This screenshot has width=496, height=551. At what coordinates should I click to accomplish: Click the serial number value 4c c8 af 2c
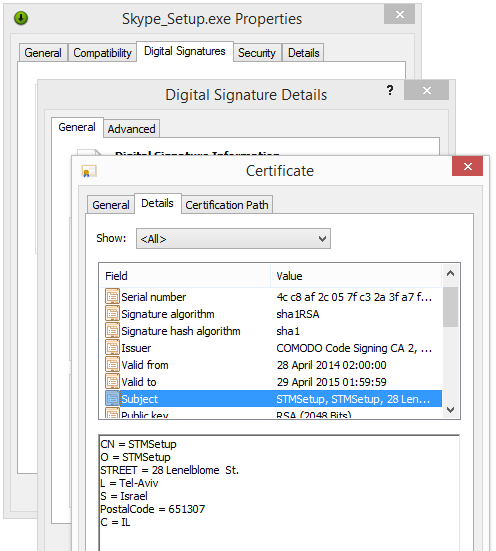coord(354,297)
